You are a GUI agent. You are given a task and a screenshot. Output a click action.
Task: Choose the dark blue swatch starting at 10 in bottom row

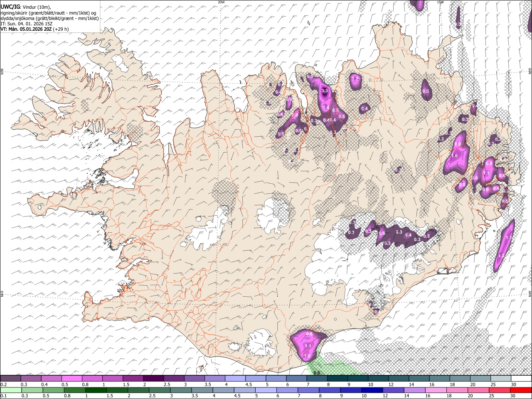(372, 390)
